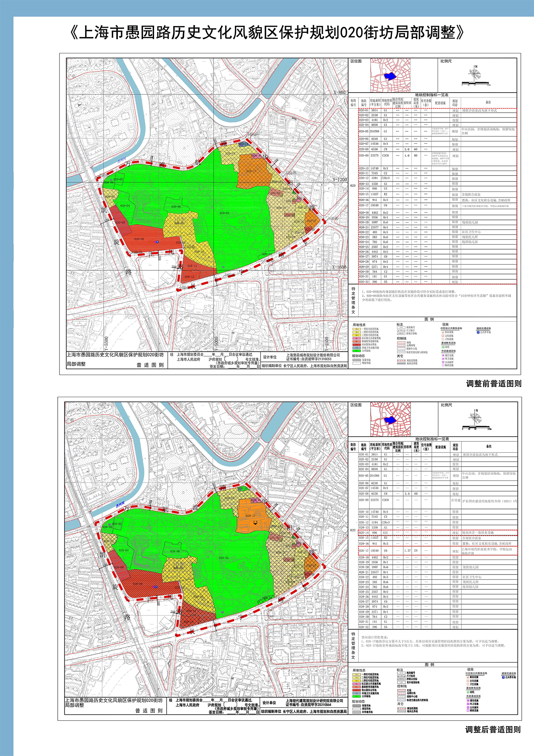Click the red 商业服务业用地 swatch in bottom legend
534x756 pixels.
(x=356, y=690)
